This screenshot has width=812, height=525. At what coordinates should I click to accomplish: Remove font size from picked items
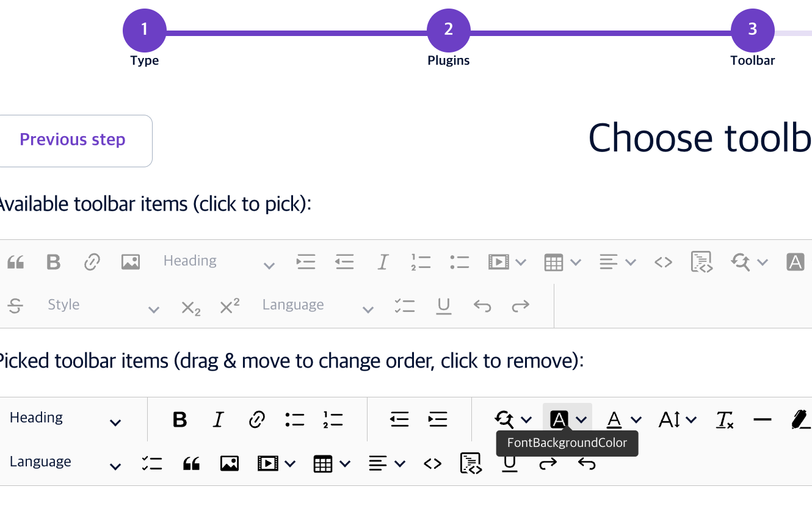click(x=678, y=419)
